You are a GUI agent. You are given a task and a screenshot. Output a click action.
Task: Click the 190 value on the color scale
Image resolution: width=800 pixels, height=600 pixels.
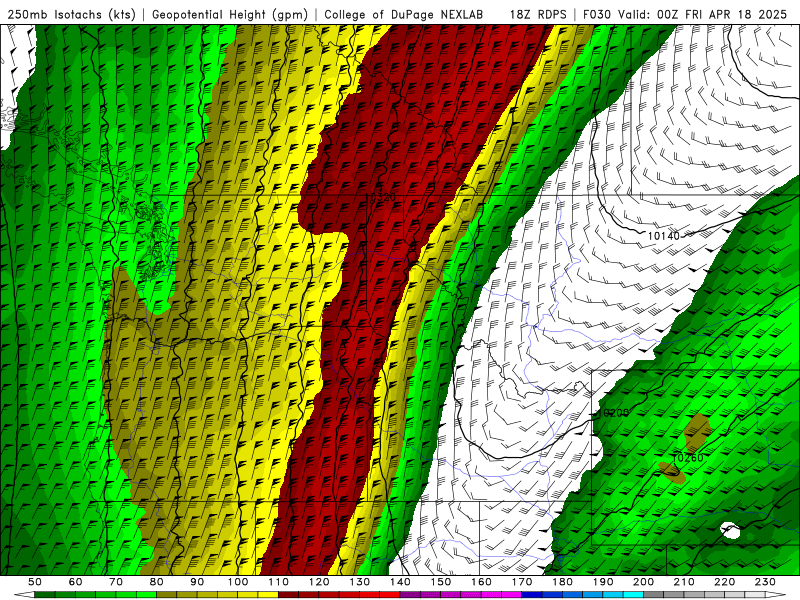click(x=603, y=582)
